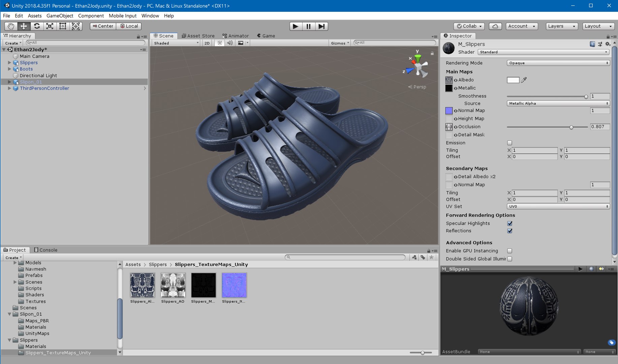This screenshot has width=618, height=364.
Task: Click the Search by Label icon in Project
Action: [423, 257]
